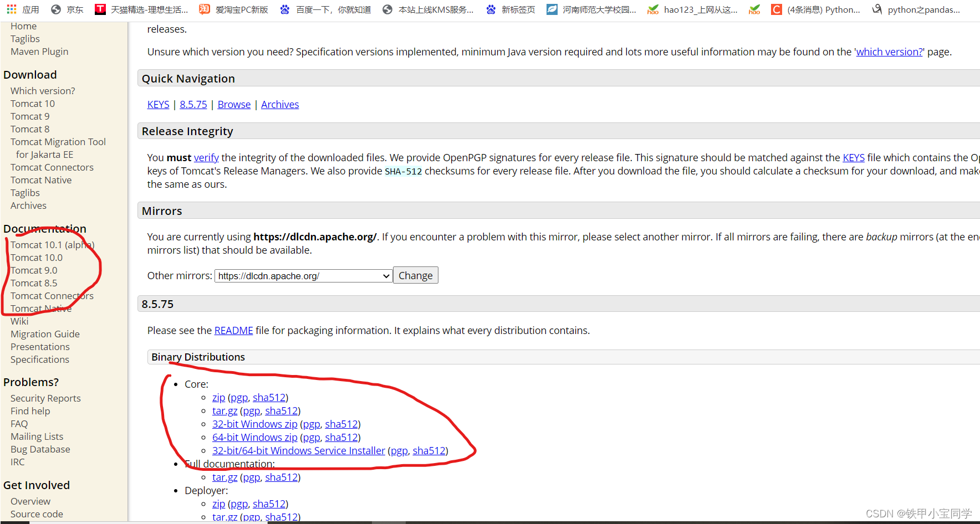Open the 新标签页 bookmark

tap(510, 9)
